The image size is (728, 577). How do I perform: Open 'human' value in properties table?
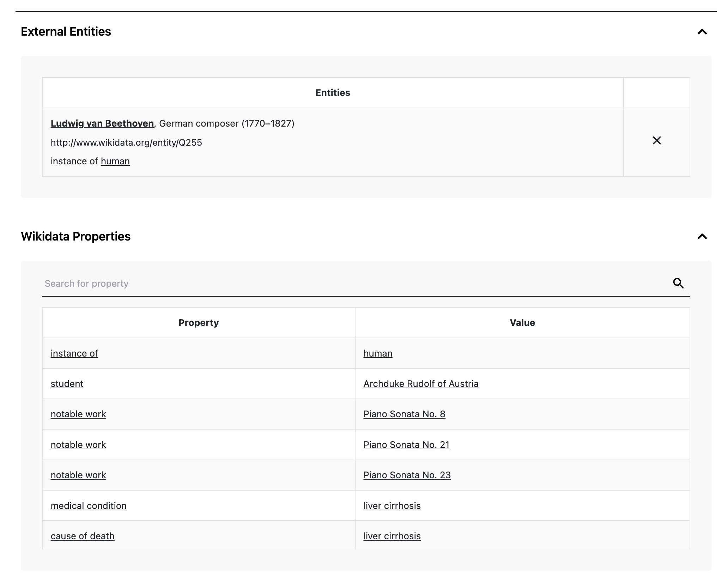tap(378, 353)
